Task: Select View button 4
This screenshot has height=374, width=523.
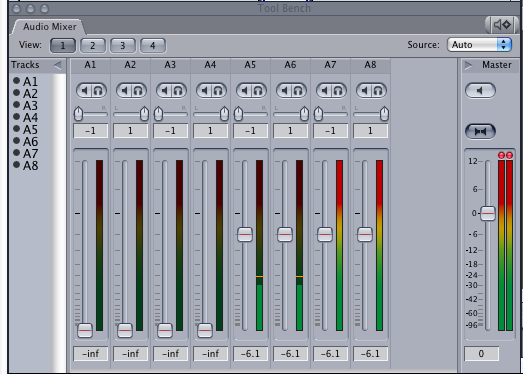Action: click(x=153, y=45)
